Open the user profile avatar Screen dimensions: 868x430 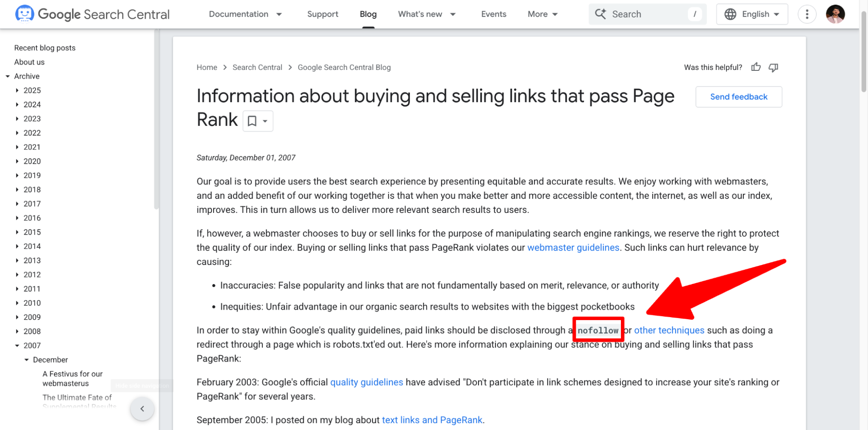coord(835,14)
